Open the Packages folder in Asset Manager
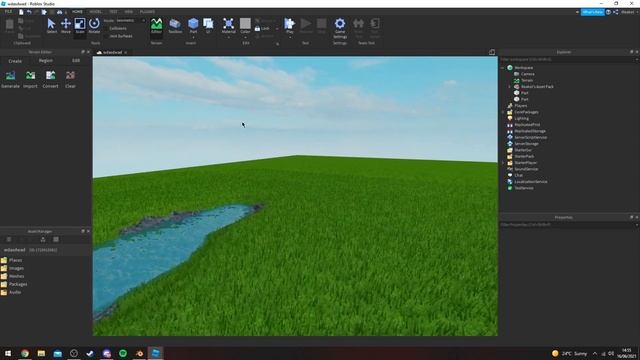 click(14, 284)
